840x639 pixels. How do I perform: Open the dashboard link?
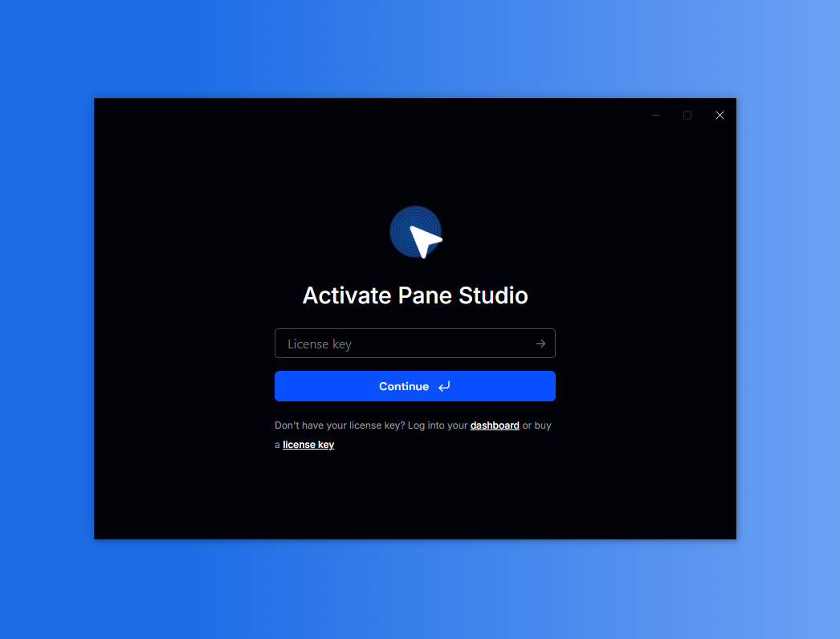click(495, 425)
